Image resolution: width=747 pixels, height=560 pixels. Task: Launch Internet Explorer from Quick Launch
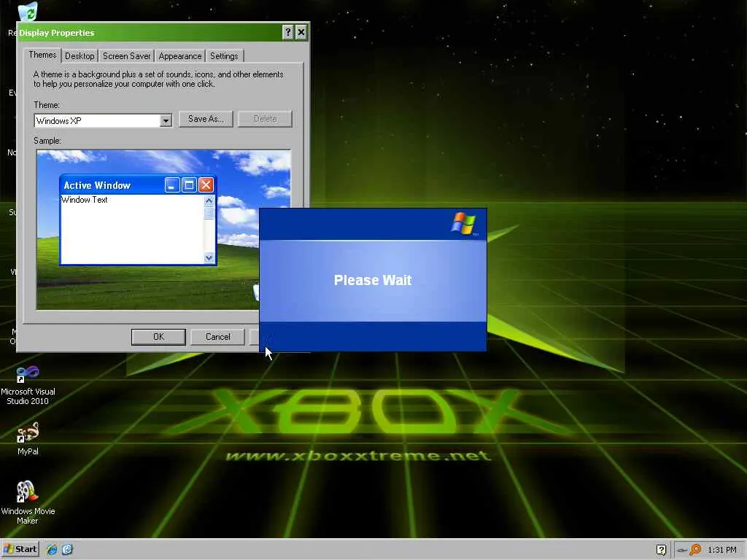tap(52, 550)
